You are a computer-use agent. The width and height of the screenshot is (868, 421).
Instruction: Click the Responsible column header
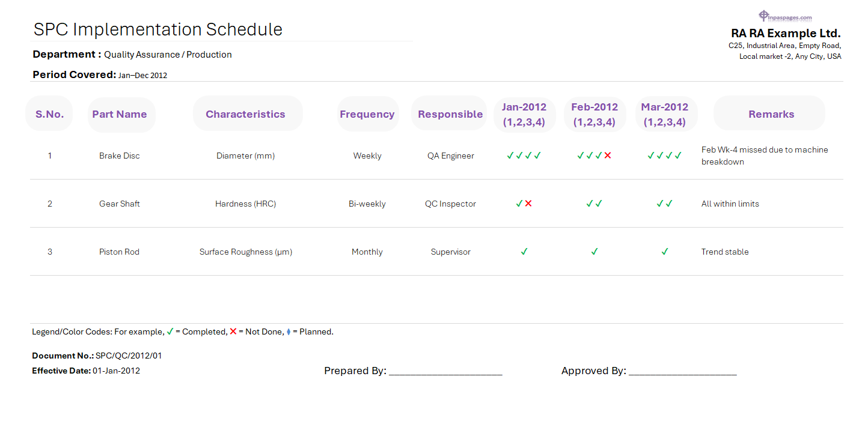pyautogui.click(x=450, y=114)
